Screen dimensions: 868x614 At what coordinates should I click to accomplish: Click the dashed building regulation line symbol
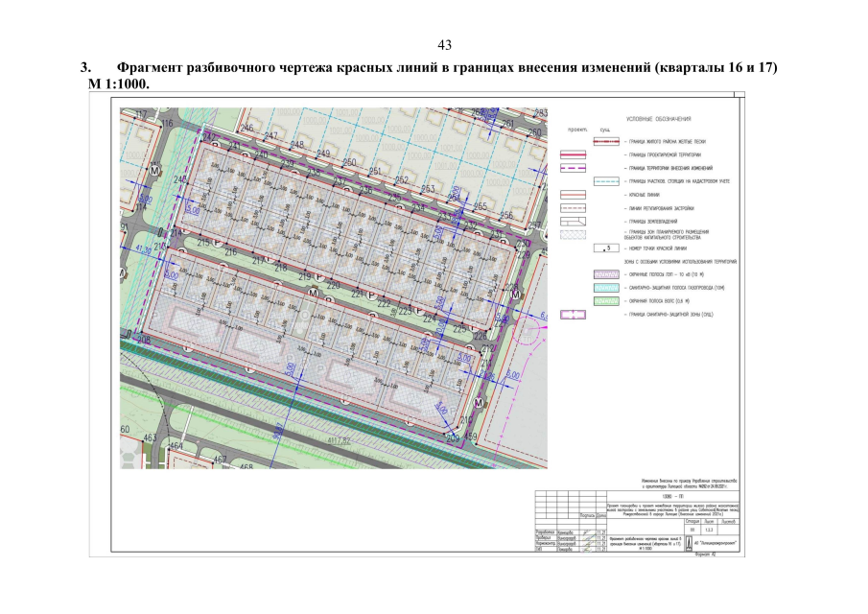tap(573, 208)
